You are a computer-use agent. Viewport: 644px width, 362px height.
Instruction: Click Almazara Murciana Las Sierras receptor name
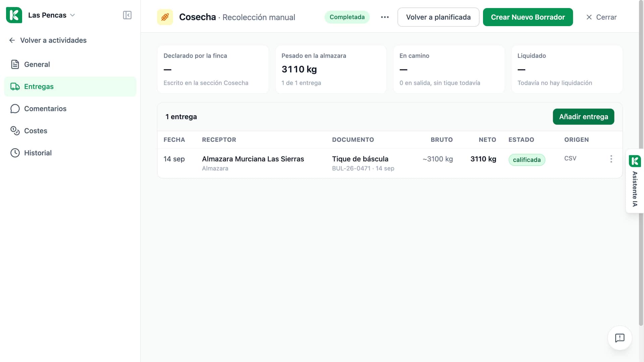tap(253, 159)
